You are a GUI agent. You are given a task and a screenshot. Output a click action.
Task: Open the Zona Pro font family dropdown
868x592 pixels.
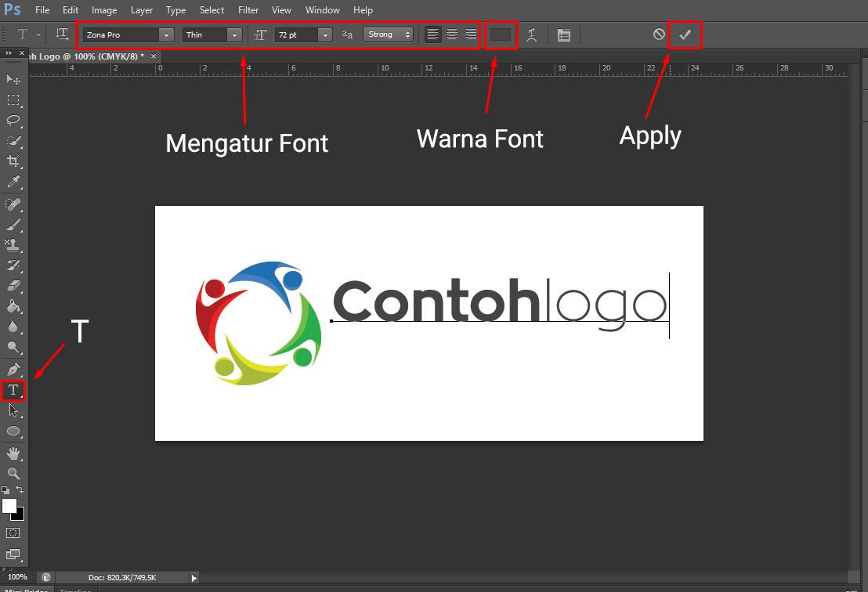pyautogui.click(x=165, y=34)
